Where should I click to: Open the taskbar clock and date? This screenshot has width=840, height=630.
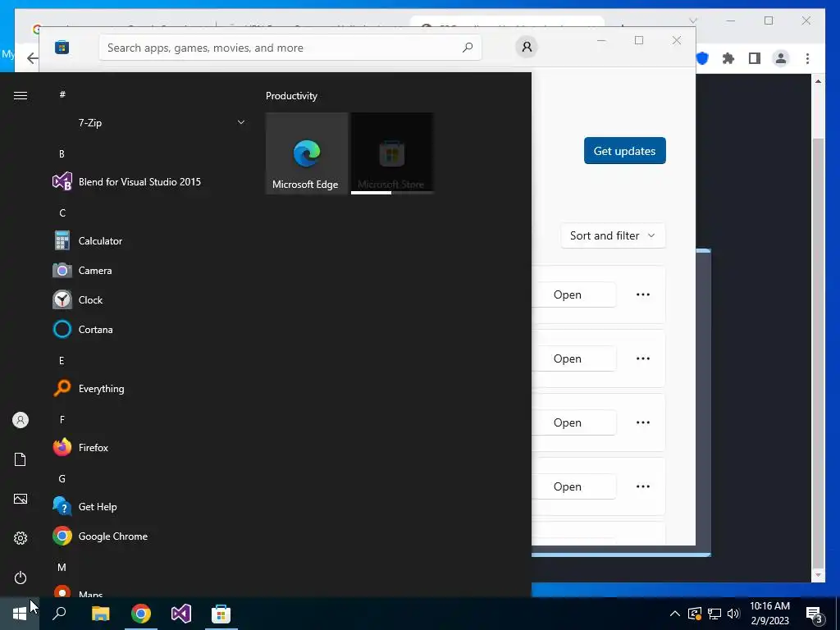(x=769, y=614)
